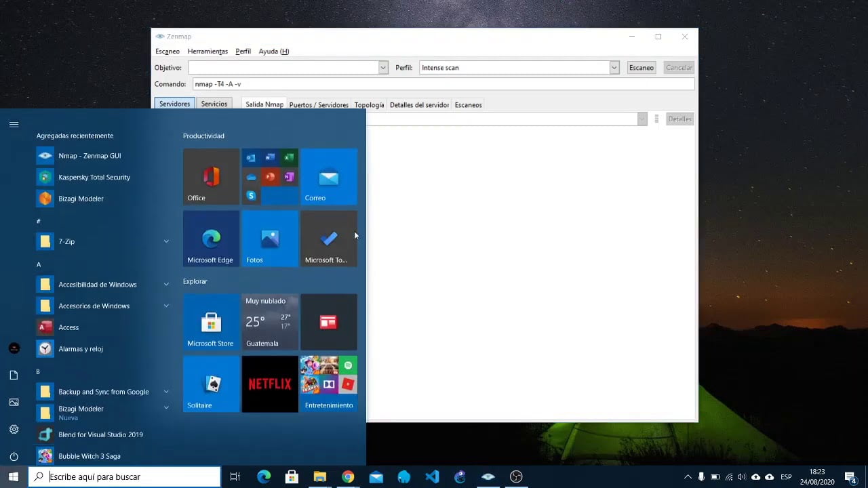Click the Objetivo text field

coord(283,68)
